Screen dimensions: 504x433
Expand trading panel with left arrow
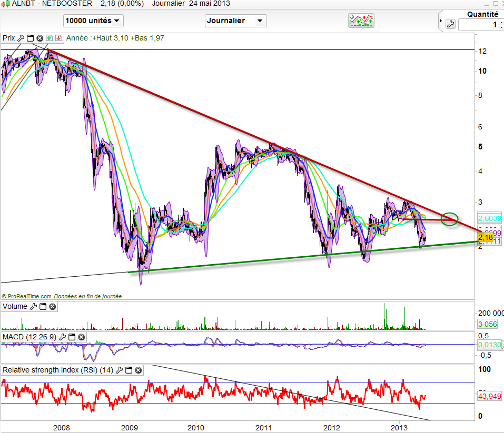pyautogui.click(x=441, y=21)
